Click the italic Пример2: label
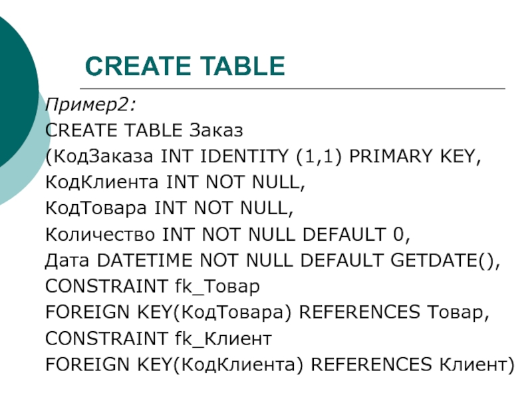 [90, 104]
